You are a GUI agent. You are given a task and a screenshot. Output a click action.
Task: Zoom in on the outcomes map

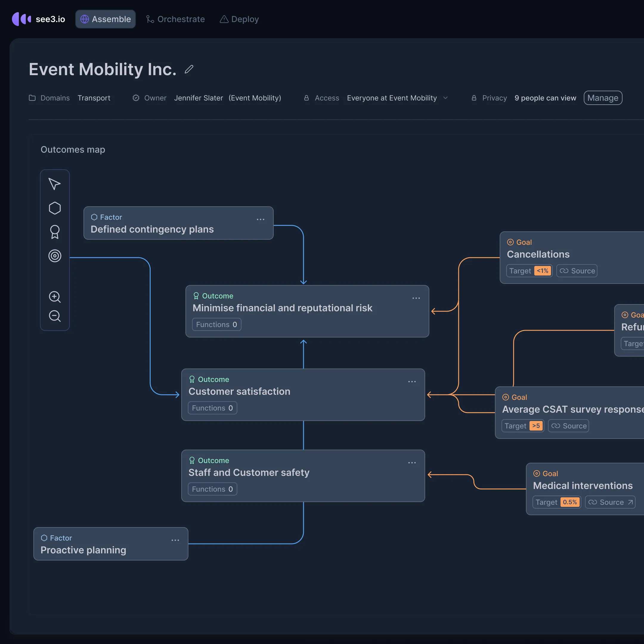pyautogui.click(x=55, y=297)
